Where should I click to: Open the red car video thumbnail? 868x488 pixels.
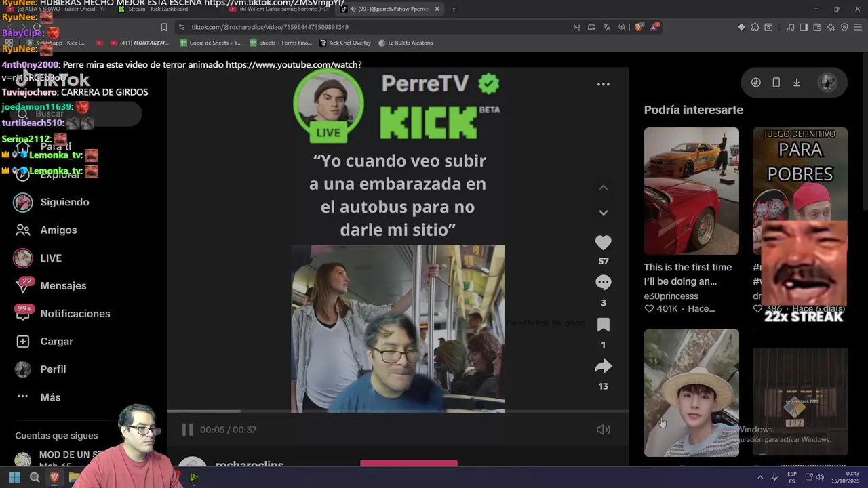pyautogui.click(x=691, y=191)
